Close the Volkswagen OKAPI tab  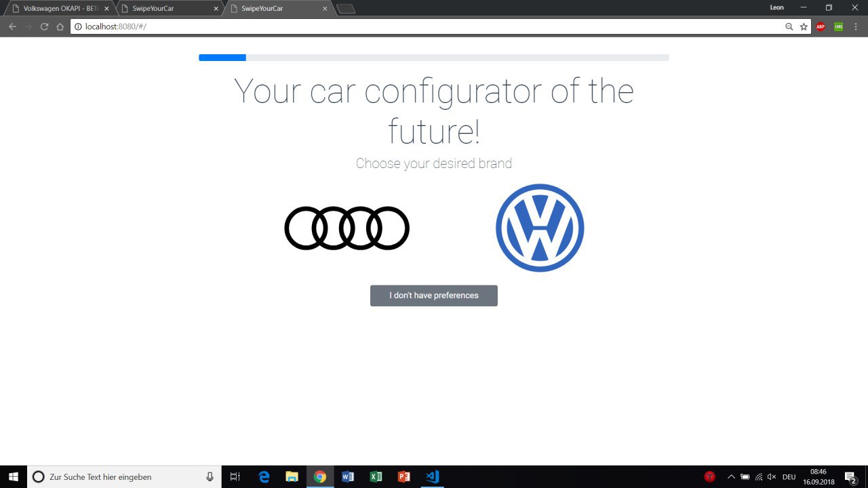pos(106,8)
